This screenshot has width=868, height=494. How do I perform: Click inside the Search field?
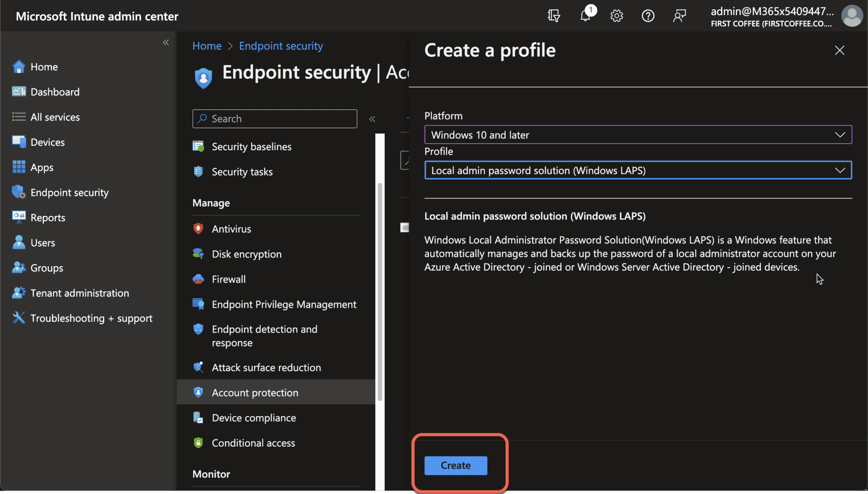(x=275, y=118)
